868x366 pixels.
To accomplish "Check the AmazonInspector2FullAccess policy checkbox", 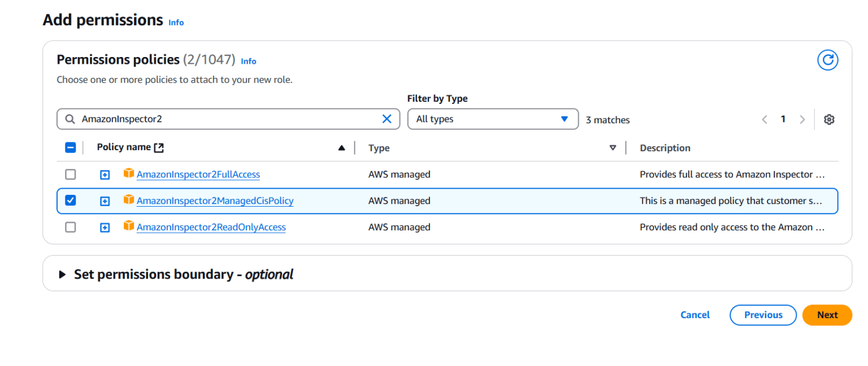I will [71, 174].
